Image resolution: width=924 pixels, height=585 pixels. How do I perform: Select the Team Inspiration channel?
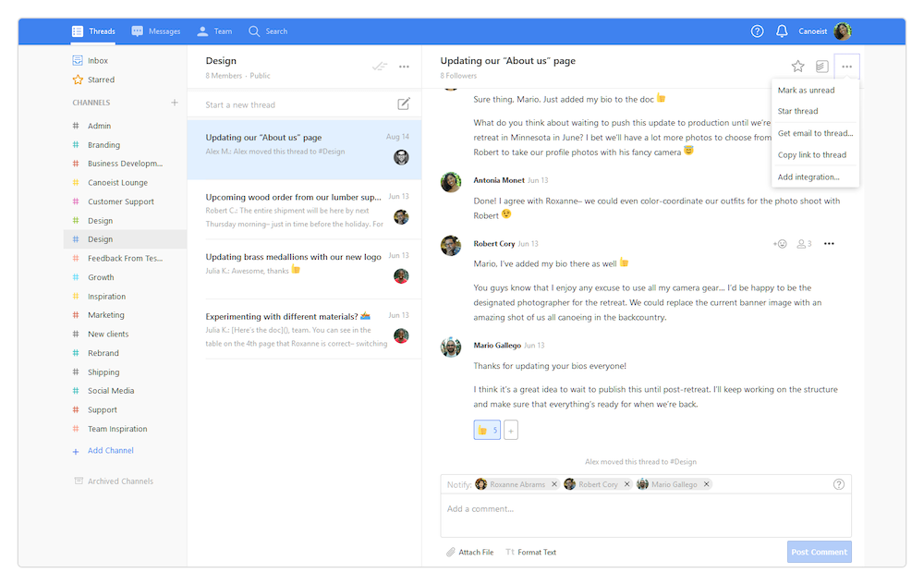pos(125,429)
